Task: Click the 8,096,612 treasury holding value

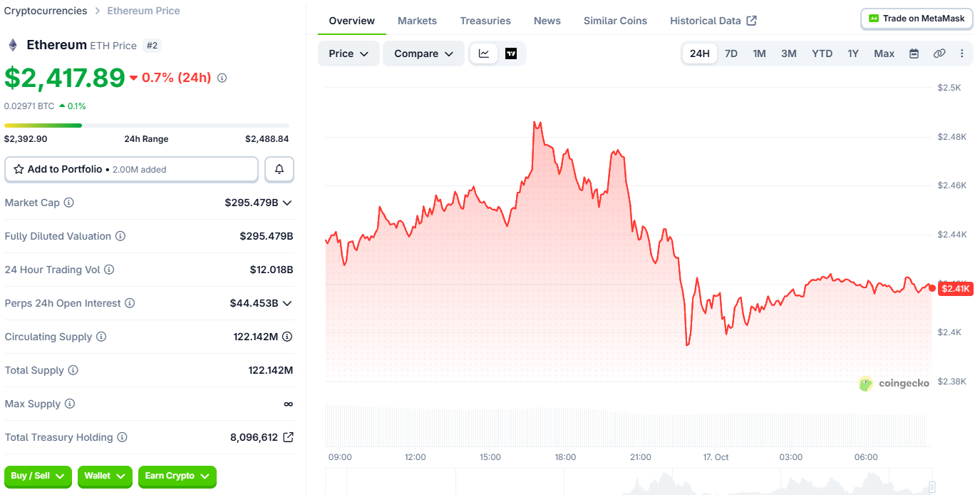Action: click(254, 437)
